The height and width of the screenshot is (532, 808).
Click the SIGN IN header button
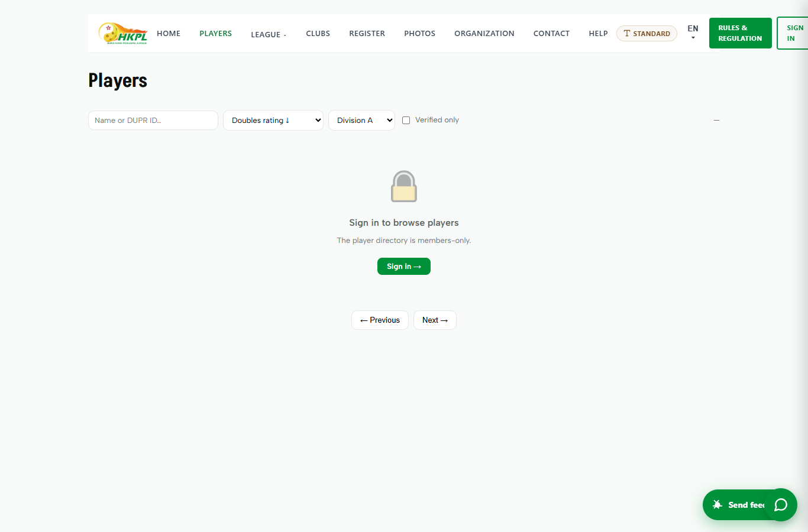pyautogui.click(x=793, y=33)
